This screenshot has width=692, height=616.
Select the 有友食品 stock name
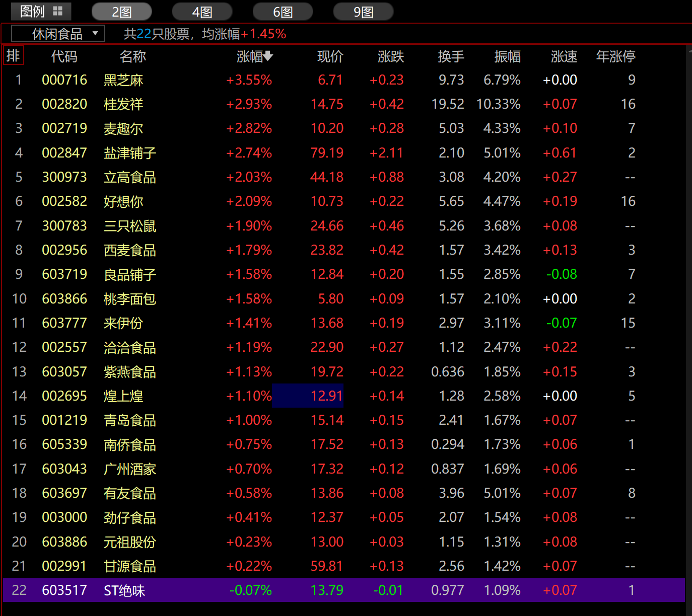click(x=130, y=493)
